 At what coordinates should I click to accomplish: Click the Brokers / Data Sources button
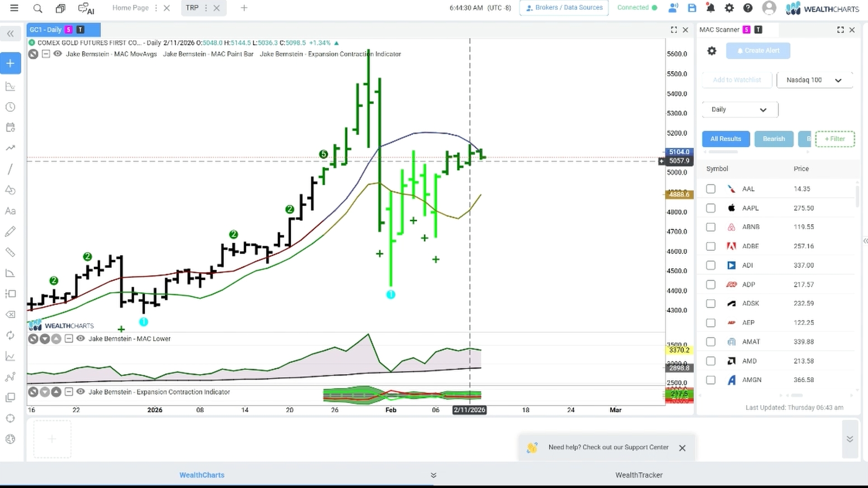(x=564, y=8)
